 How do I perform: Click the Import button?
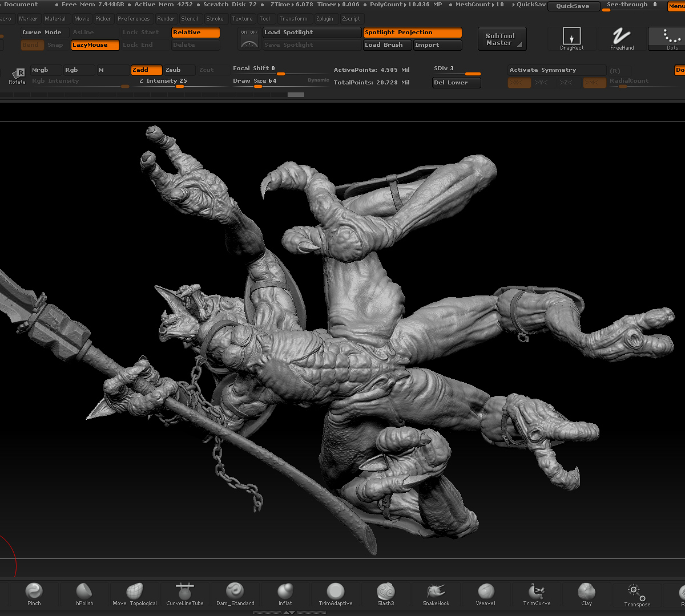pyautogui.click(x=438, y=45)
